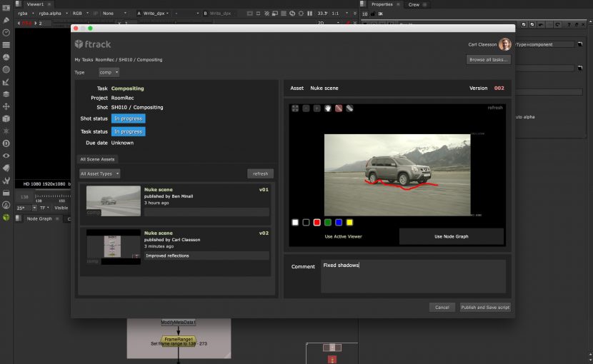593x364 pixels.
Task: Open the Time nodes menu (clock icon)
Action: coord(6,33)
